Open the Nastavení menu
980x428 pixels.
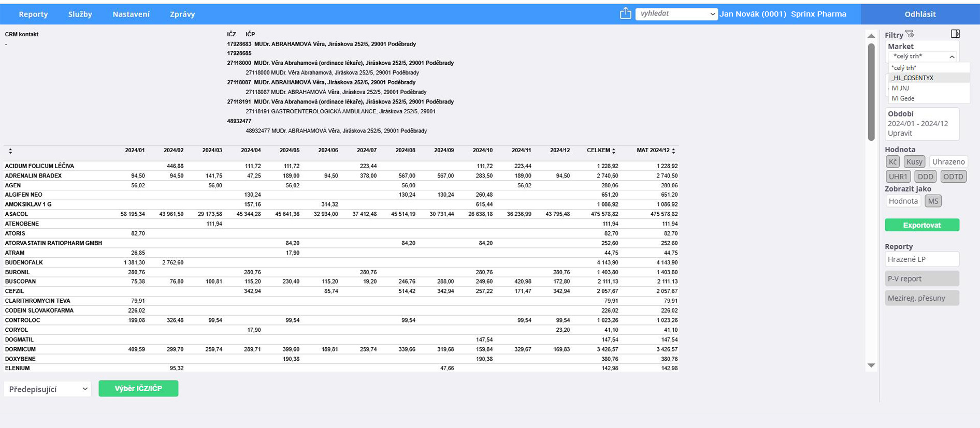131,14
